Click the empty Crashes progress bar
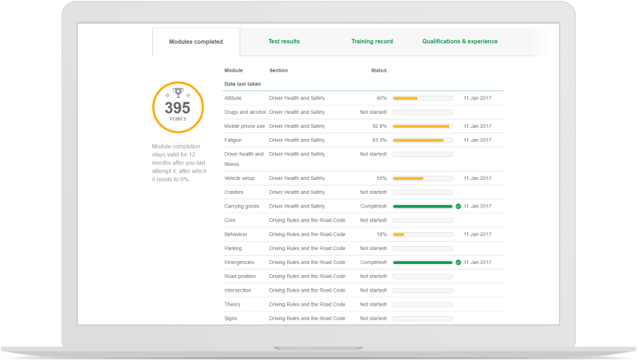The width and height of the screenshot is (639, 364). [x=422, y=192]
